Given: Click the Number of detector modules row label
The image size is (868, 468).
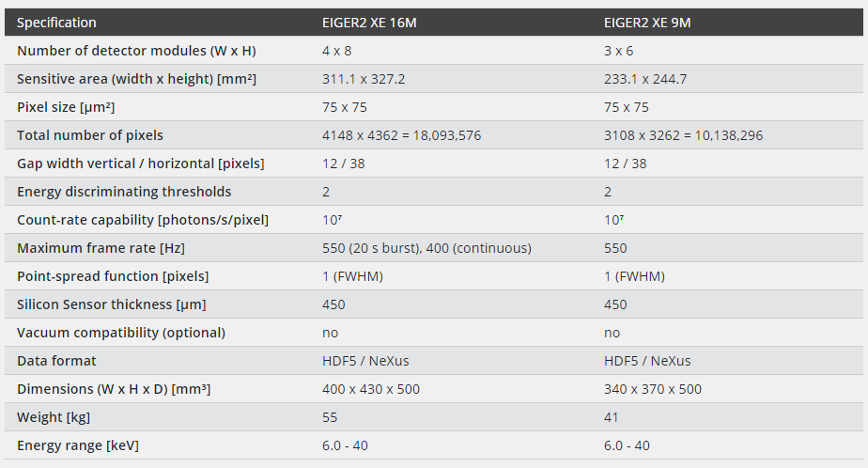Looking at the screenshot, I should pyautogui.click(x=137, y=51).
